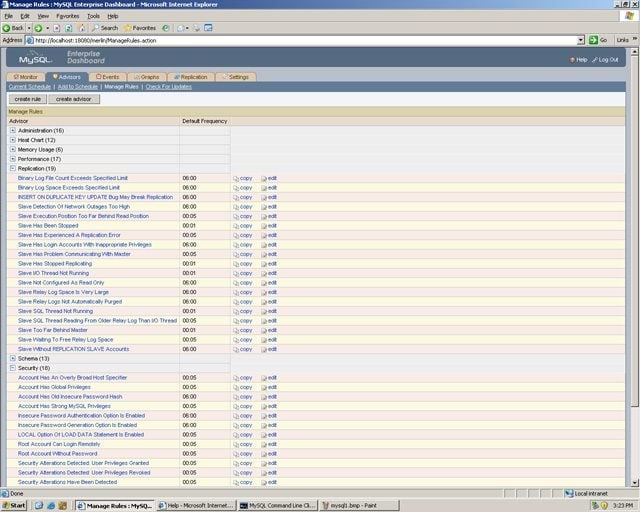Open the Back button history dropdown

pos(29,28)
